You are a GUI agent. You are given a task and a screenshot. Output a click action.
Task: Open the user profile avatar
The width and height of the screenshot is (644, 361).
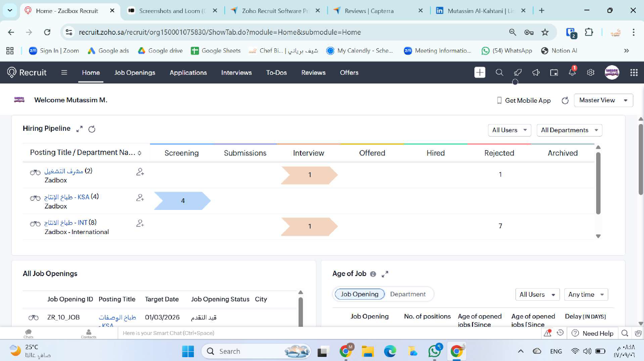(612, 72)
